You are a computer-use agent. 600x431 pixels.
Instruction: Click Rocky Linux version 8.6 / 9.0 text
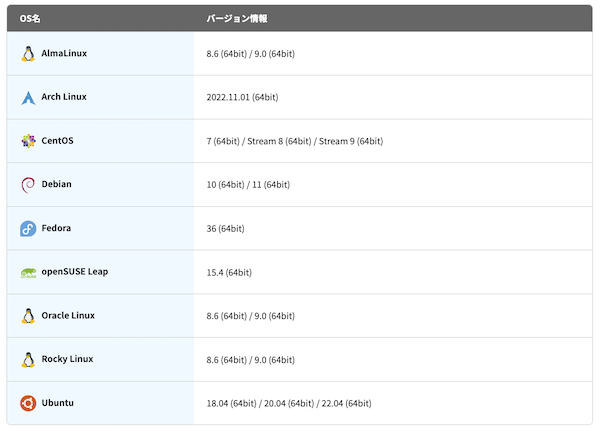click(x=251, y=360)
